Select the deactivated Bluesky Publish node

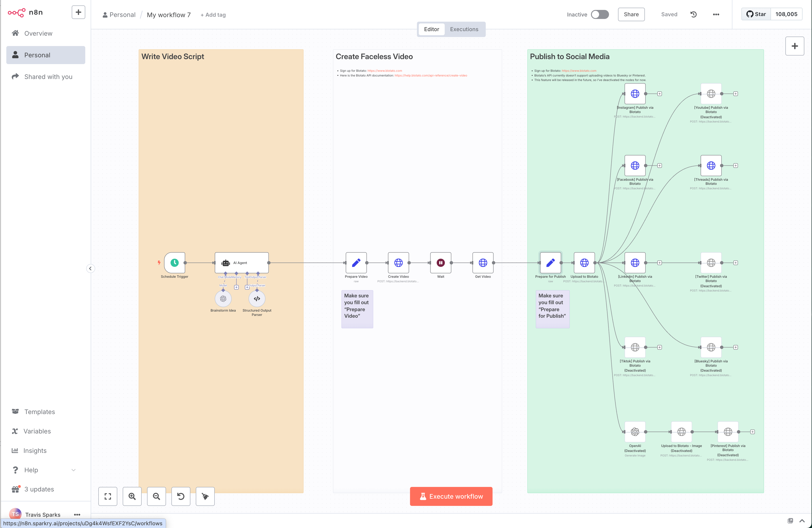coord(711,347)
